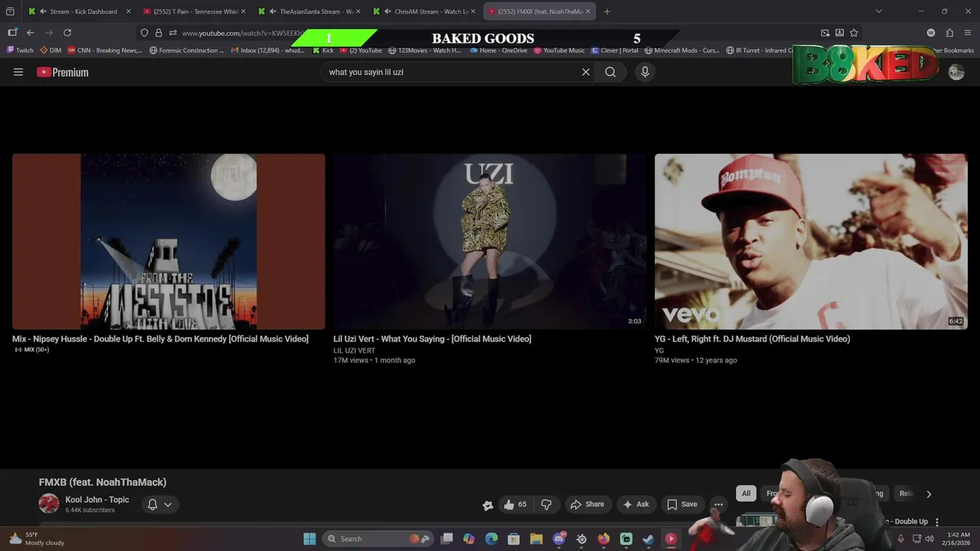Play YG Left, Right video thumbnail
Screen dimensions: 980x551
[811, 242]
